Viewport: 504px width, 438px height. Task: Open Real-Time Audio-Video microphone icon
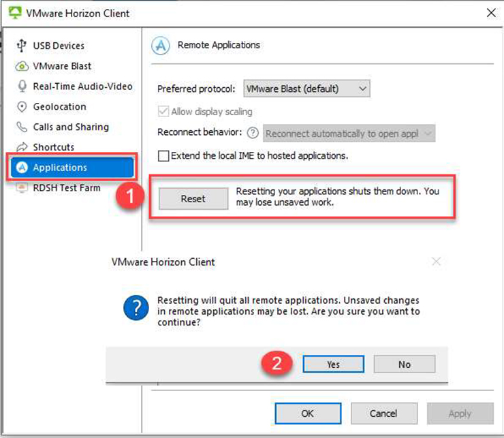tap(21, 87)
